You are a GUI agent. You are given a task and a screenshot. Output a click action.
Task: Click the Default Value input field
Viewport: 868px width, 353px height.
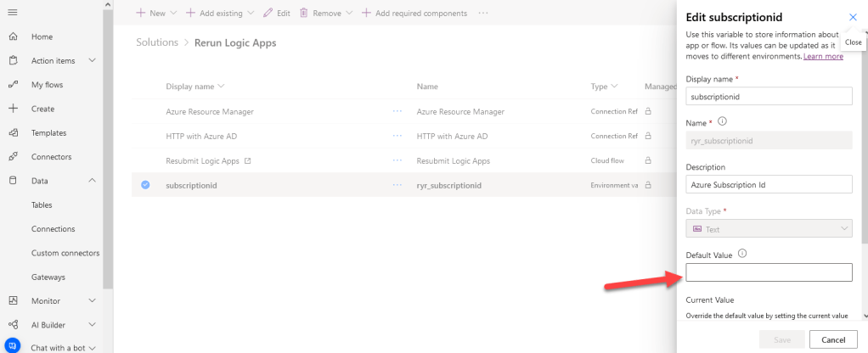(769, 272)
